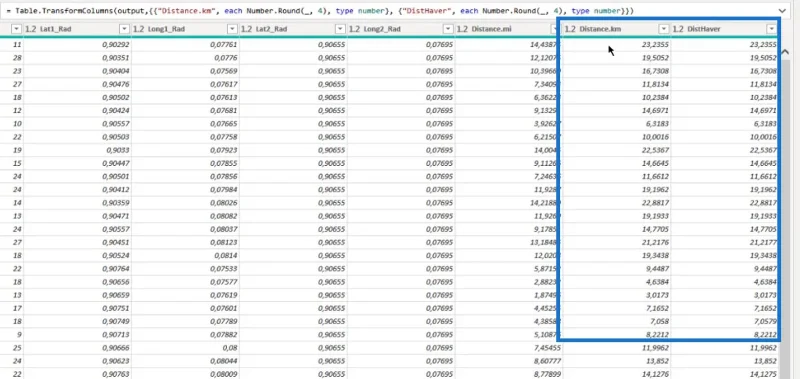Open Long2_Rad column's 1.2 data type icon
Screen dimensions: 800x379
pyautogui.click(x=354, y=29)
